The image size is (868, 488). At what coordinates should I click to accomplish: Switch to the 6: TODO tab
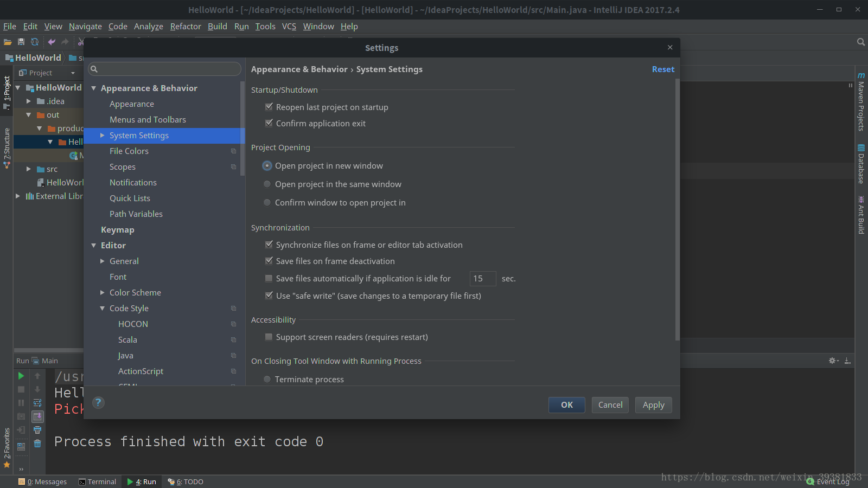[x=186, y=481]
